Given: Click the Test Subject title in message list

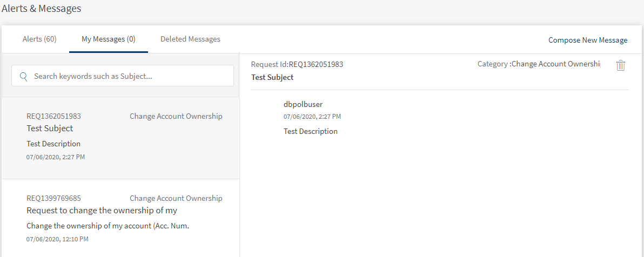Looking at the screenshot, I should click(50, 128).
